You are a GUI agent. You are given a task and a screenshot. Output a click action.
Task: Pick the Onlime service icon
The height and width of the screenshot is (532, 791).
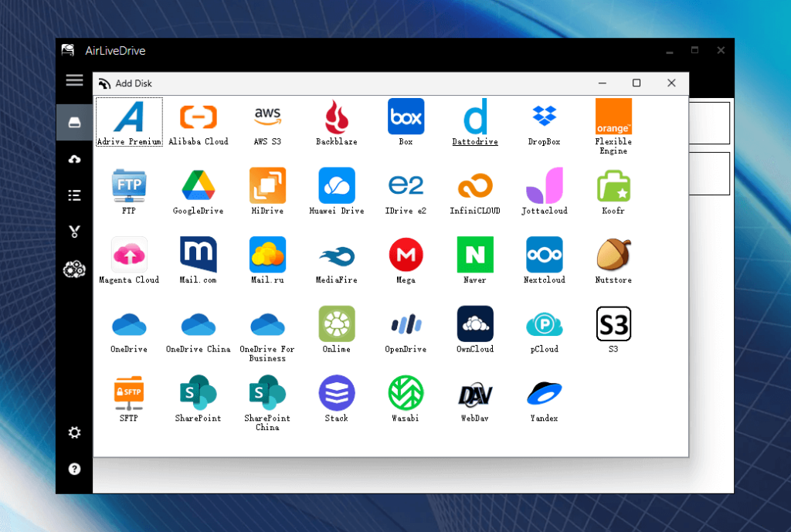pos(337,329)
